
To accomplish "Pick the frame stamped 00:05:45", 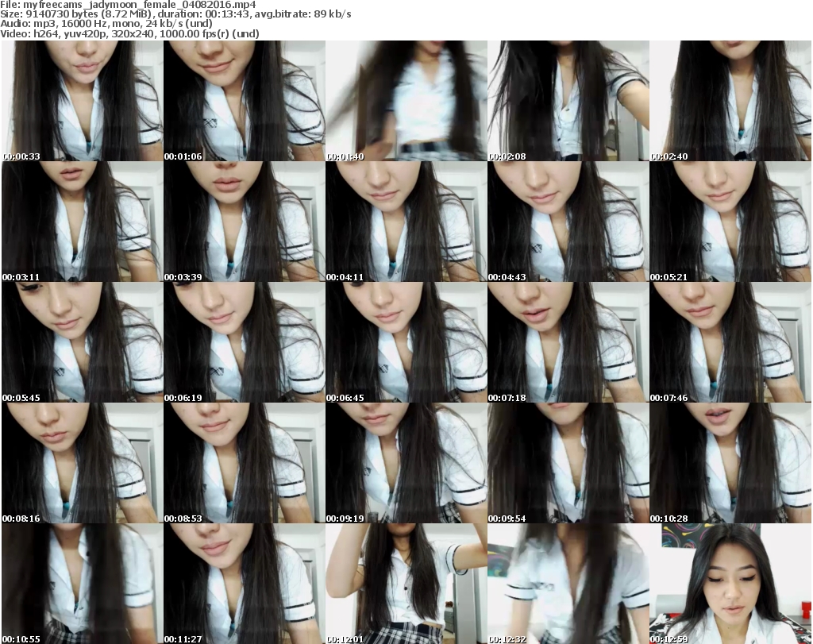I will [82, 342].
